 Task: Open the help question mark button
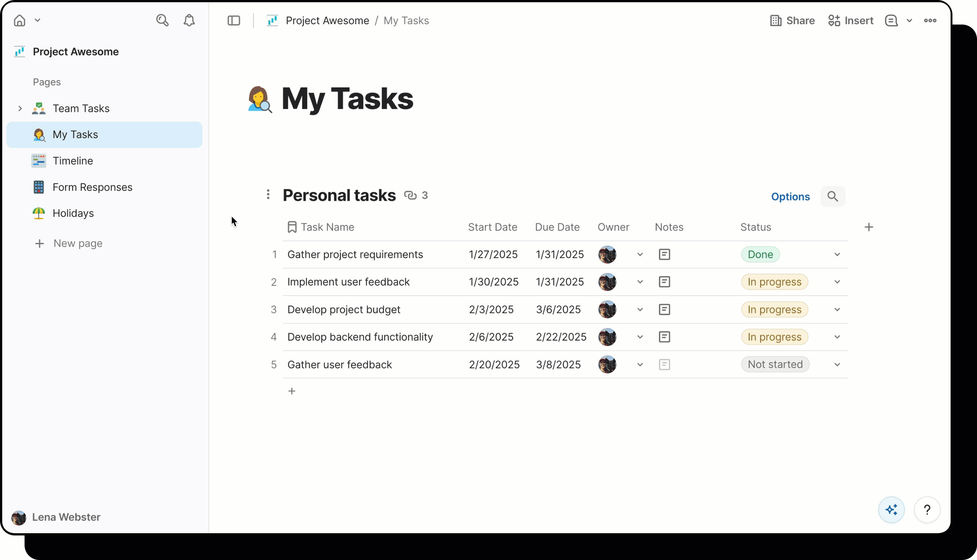pos(927,510)
